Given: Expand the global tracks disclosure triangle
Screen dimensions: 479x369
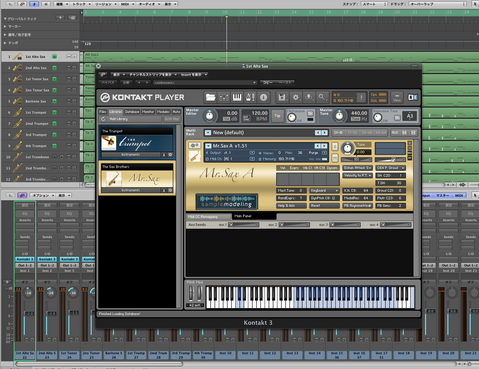Looking at the screenshot, I should (5, 19).
